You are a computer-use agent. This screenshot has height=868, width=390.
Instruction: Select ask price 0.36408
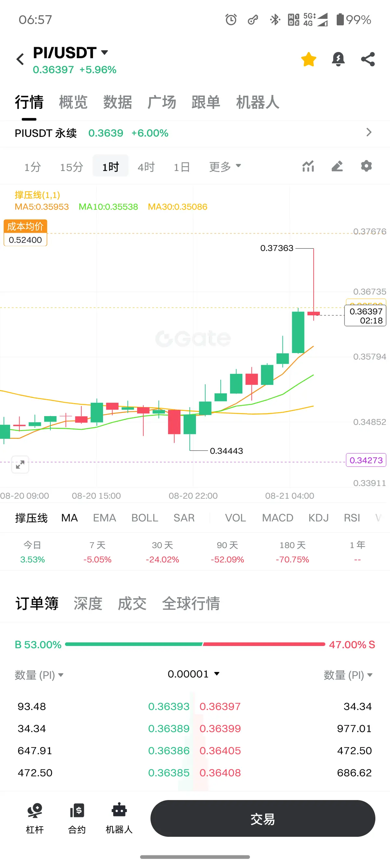click(x=220, y=773)
